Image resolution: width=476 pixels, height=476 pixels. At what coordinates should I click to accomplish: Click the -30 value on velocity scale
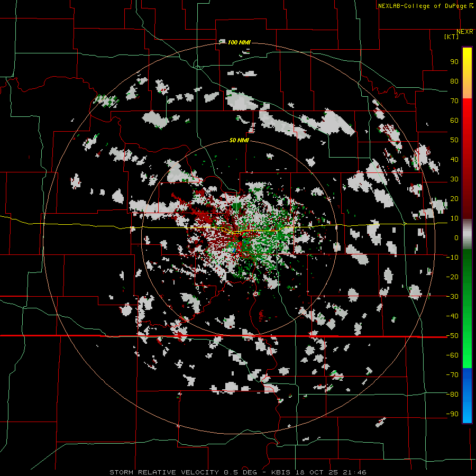[452, 297]
